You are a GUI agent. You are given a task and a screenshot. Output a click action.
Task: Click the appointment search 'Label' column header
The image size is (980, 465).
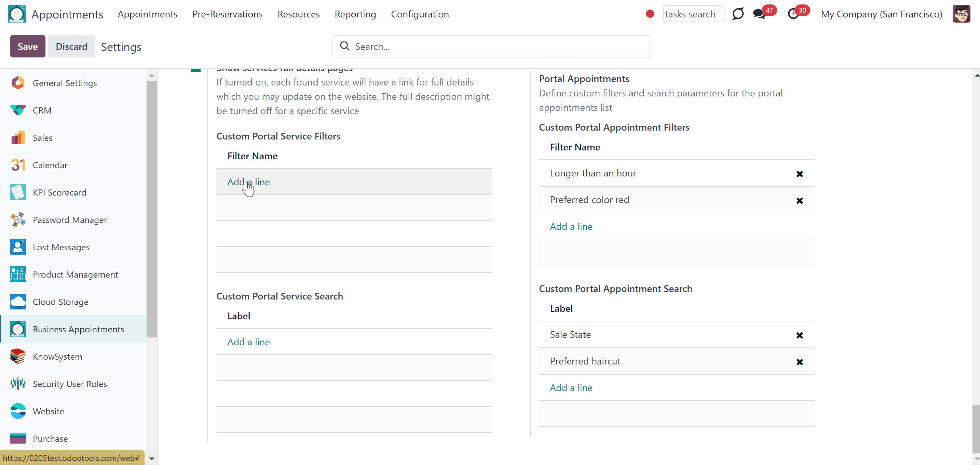(x=561, y=309)
